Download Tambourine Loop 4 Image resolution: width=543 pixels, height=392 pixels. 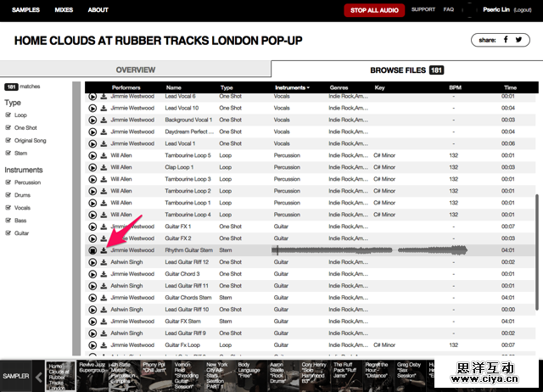pos(104,215)
